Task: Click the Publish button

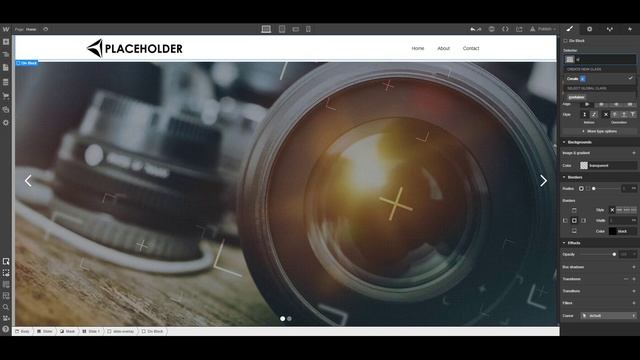Action: 543,29
